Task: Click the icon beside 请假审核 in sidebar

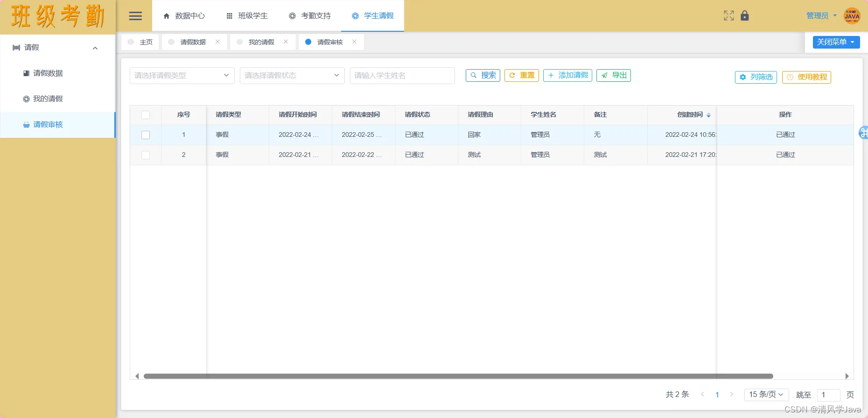Action: click(x=26, y=125)
